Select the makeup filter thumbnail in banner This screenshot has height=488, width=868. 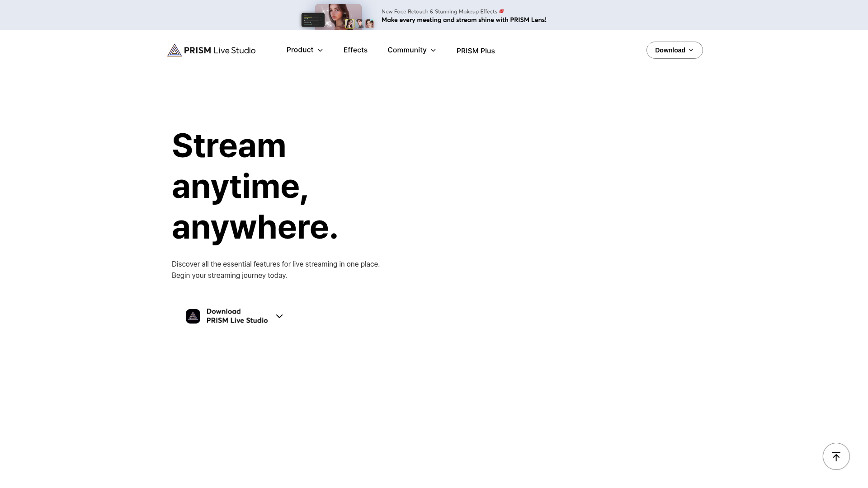click(x=369, y=24)
